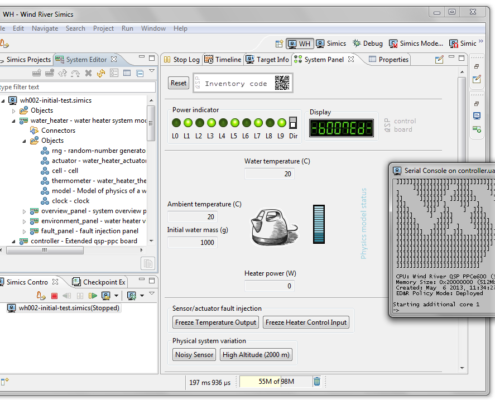Select the thermometer tree item
Viewport: 495px width, 400px height.
tap(94, 181)
